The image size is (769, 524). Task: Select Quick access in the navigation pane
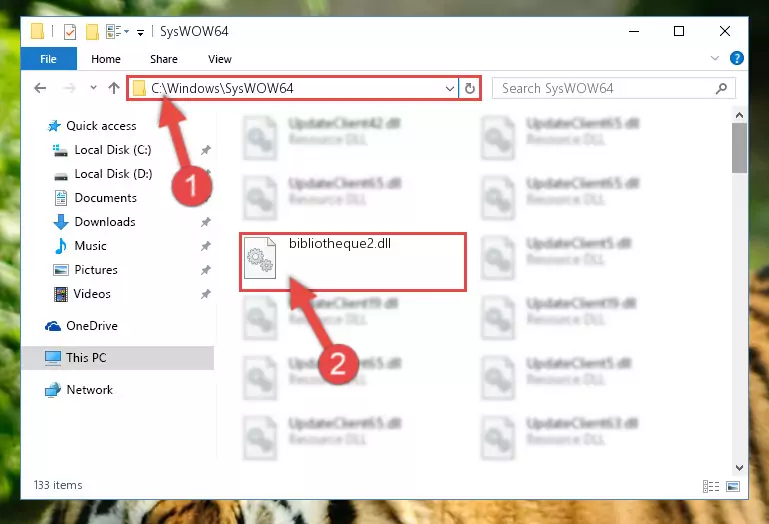pyautogui.click(x=101, y=126)
